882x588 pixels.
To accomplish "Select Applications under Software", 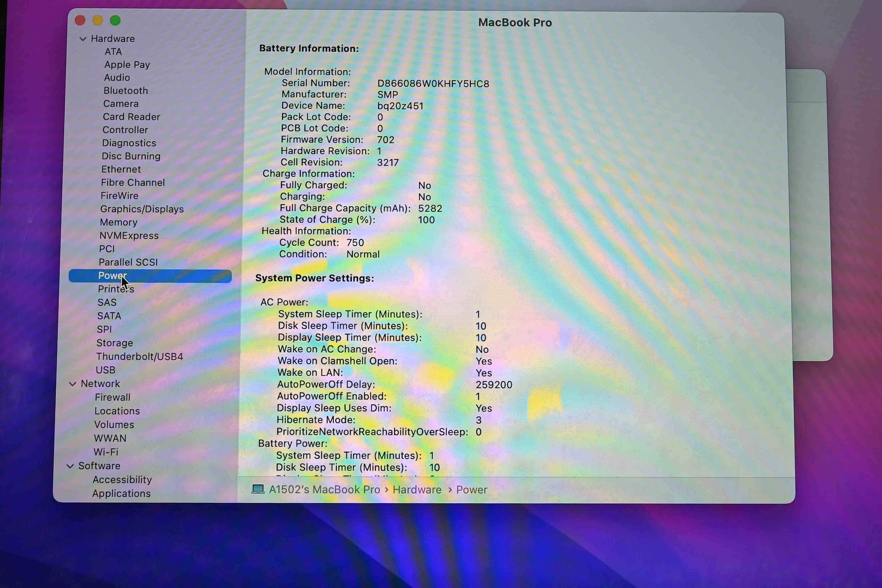I will [x=121, y=494].
